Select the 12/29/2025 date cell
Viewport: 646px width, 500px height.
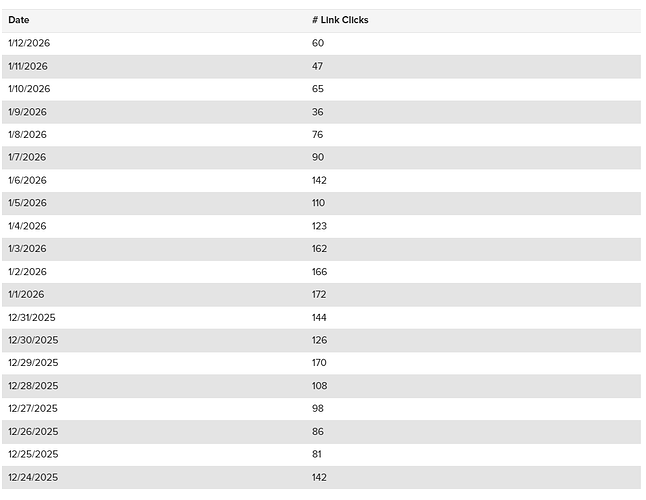coord(33,362)
